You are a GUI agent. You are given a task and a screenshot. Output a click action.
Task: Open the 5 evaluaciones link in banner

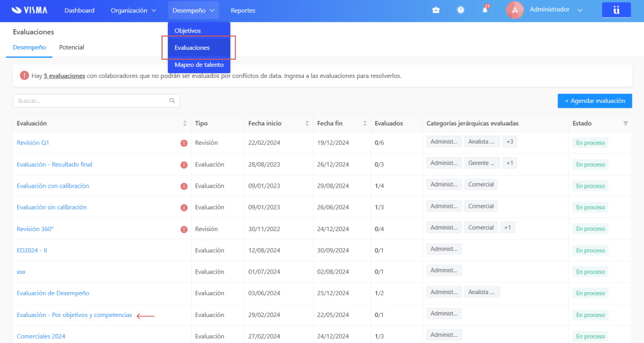(x=65, y=76)
